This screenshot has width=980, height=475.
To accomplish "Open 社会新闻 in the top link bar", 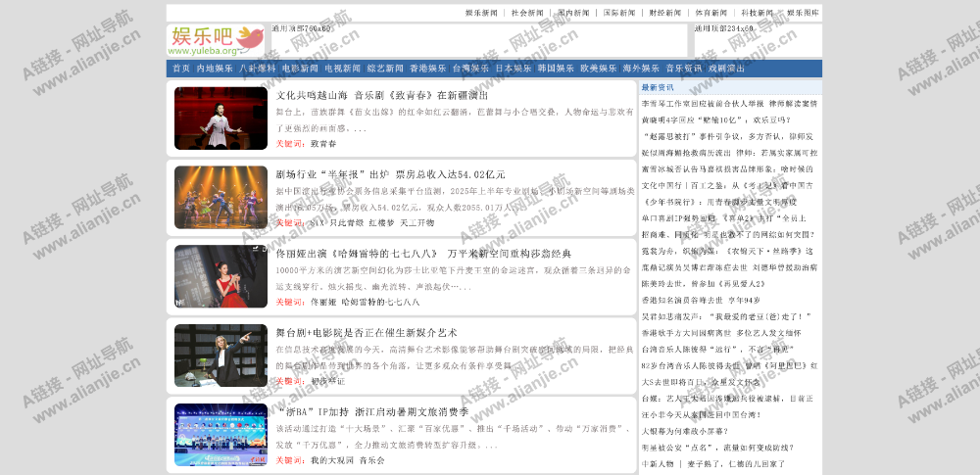I will (527, 13).
